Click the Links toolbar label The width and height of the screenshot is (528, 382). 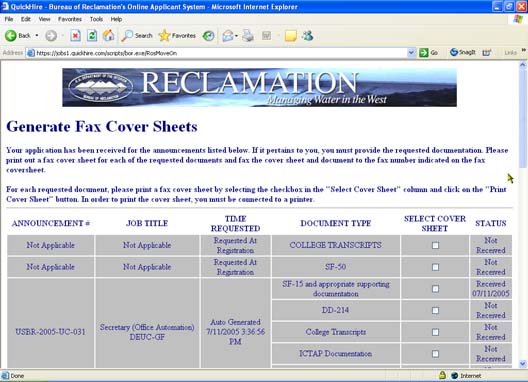coord(510,53)
